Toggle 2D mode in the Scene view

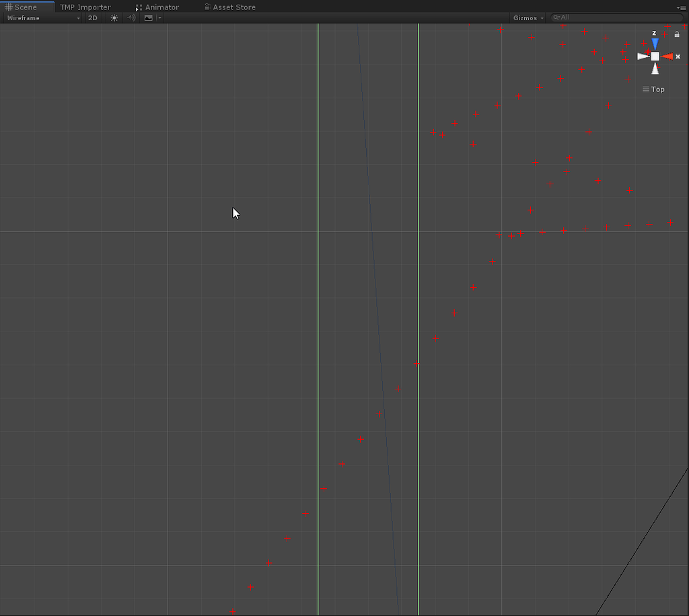click(x=92, y=17)
